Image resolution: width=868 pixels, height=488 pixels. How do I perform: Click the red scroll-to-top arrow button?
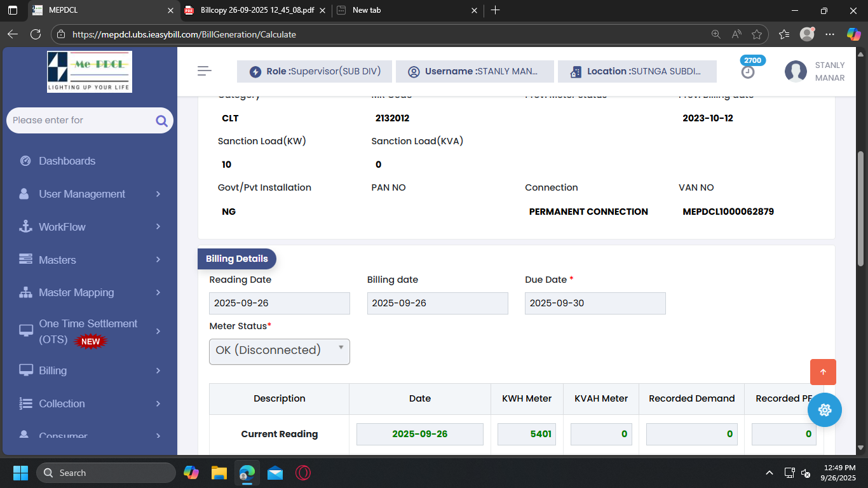point(823,372)
